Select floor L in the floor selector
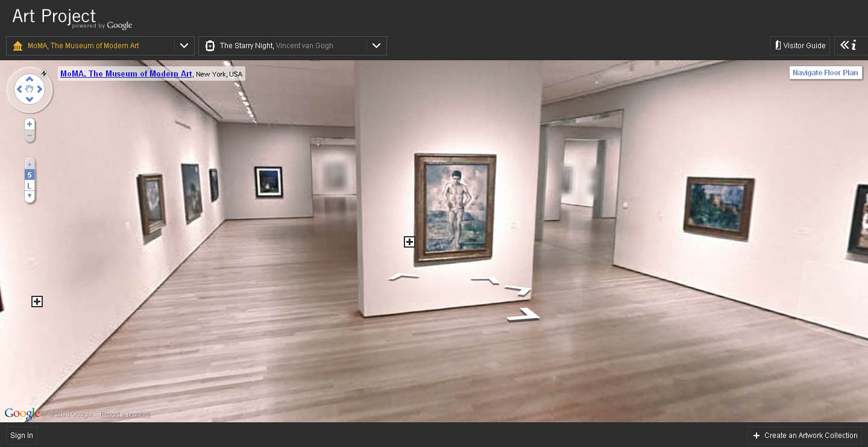The image size is (868, 447). [30, 186]
